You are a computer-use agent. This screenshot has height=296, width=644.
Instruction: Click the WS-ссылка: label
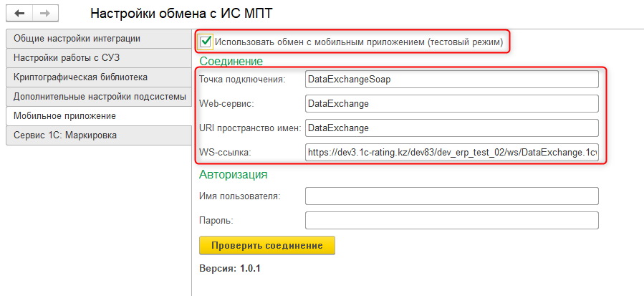pos(225,153)
